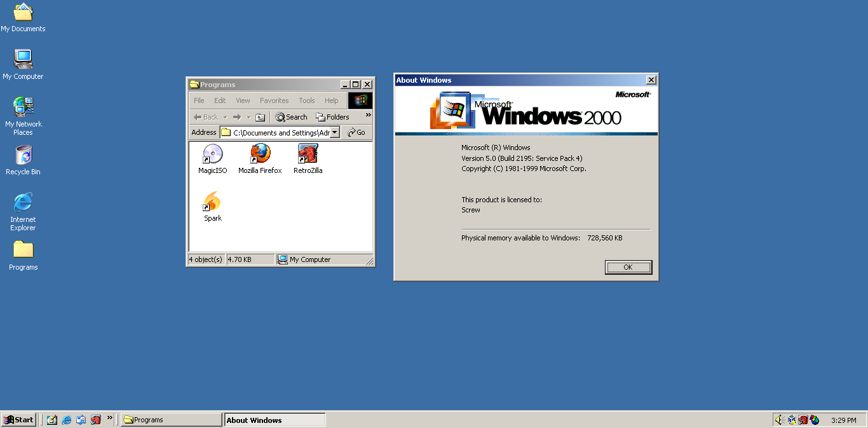The width and height of the screenshot is (868, 428).
Task: Maximize the Programs window
Action: pyautogui.click(x=355, y=85)
